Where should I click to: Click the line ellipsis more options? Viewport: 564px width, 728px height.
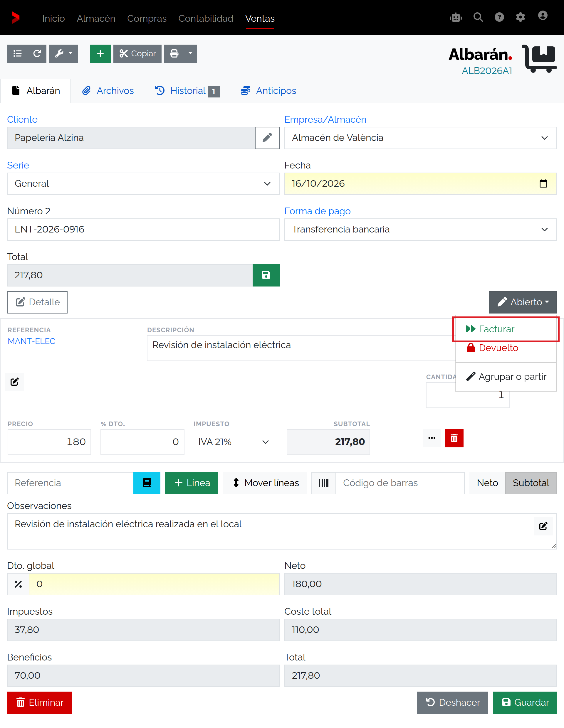(432, 438)
